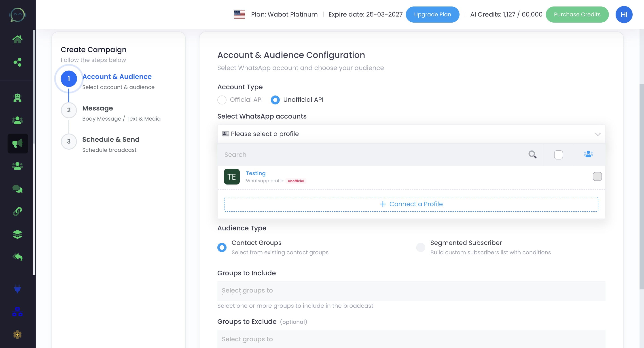Open the Groups to Include selector
The height and width of the screenshot is (348, 644).
click(411, 291)
